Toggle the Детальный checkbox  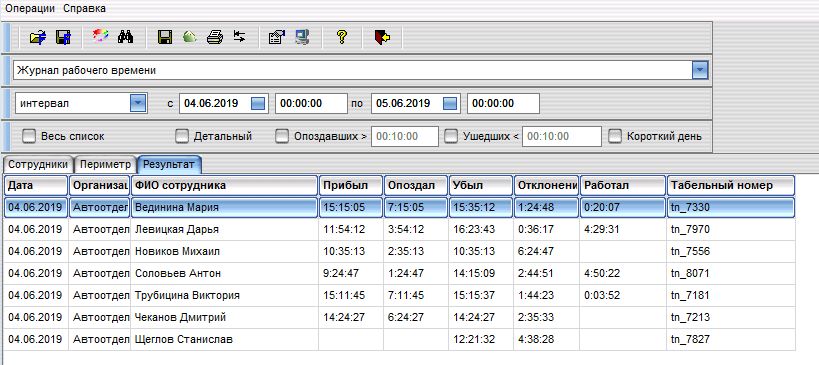(182, 136)
